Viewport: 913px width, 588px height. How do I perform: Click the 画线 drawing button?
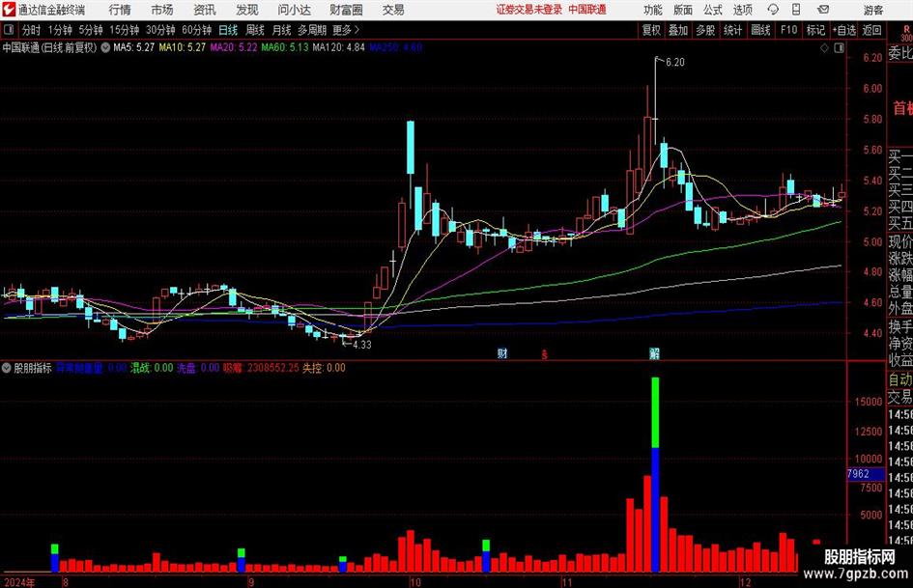pos(761,30)
